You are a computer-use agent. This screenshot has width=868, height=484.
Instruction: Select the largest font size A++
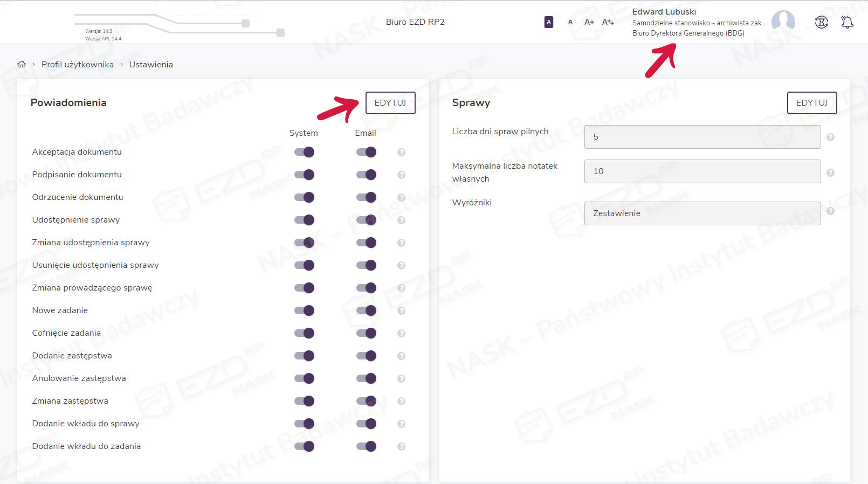click(608, 22)
